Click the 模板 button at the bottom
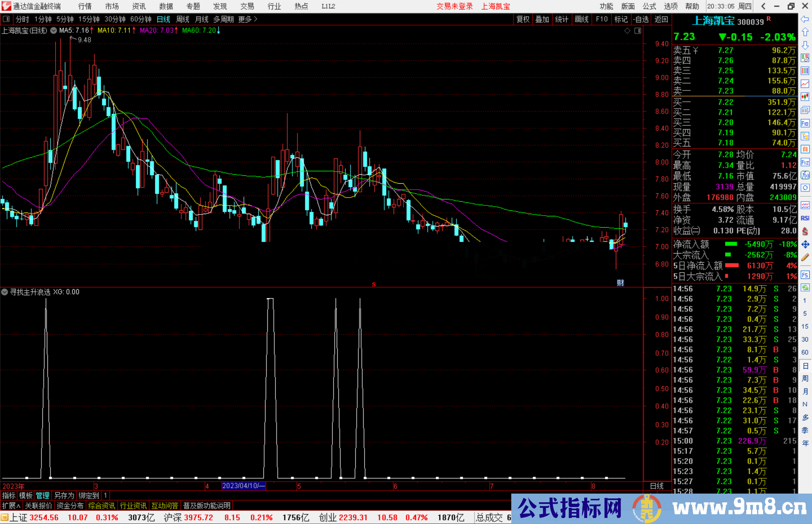This screenshot has height=524, width=812. click(26, 495)
